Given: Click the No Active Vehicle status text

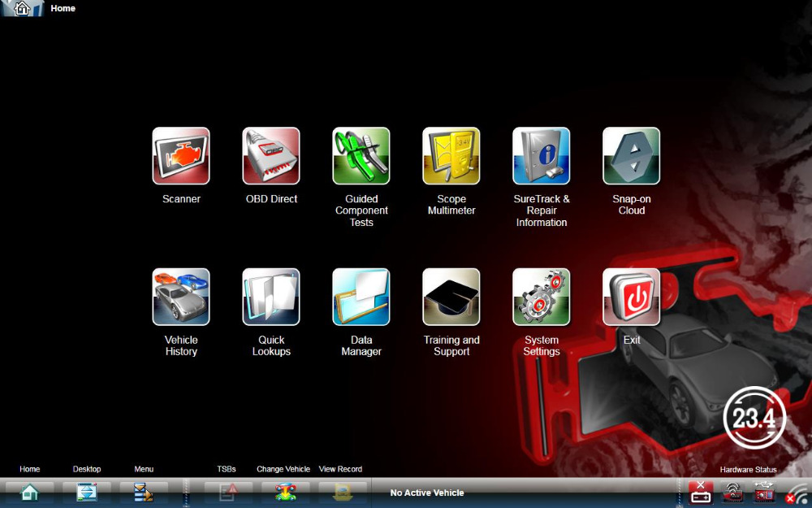Looking at the screenshot, I should (427, 493).
